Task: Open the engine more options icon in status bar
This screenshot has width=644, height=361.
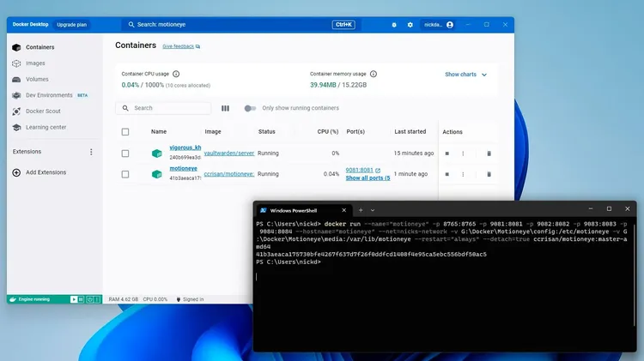Action: click(x=97, y=299)
